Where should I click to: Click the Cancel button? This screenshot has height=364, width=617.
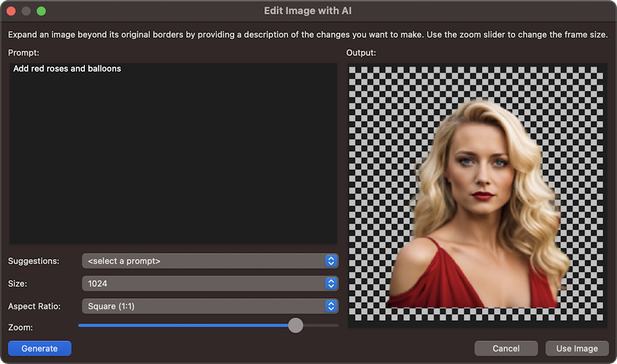pyautogui.click(x=506, y=348)
